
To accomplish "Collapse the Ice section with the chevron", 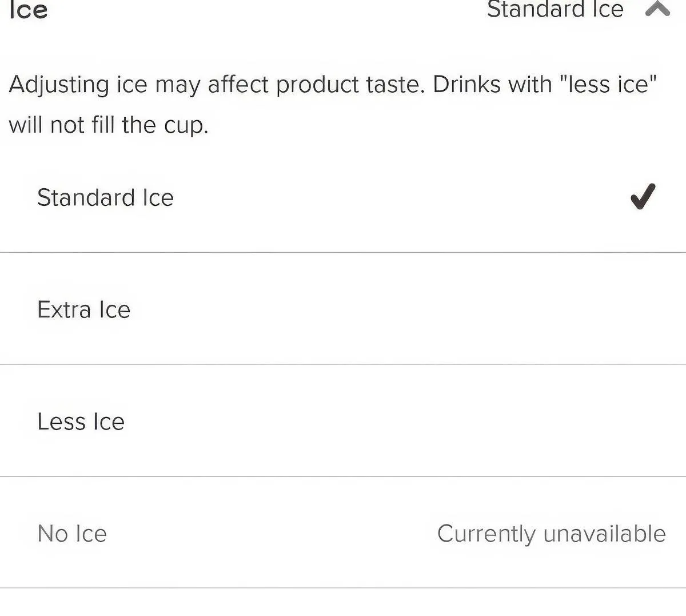I will pyautogui.click(x=657, y=9).
